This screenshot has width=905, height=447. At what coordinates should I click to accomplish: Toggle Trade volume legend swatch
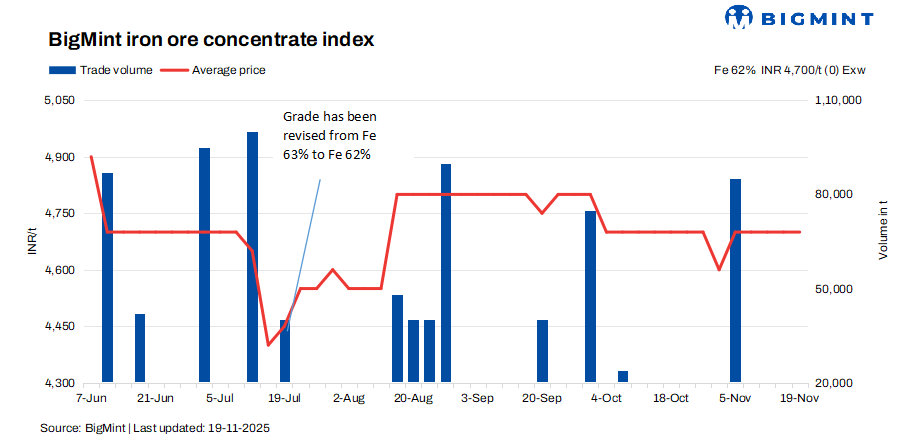[x=61, y=70]
